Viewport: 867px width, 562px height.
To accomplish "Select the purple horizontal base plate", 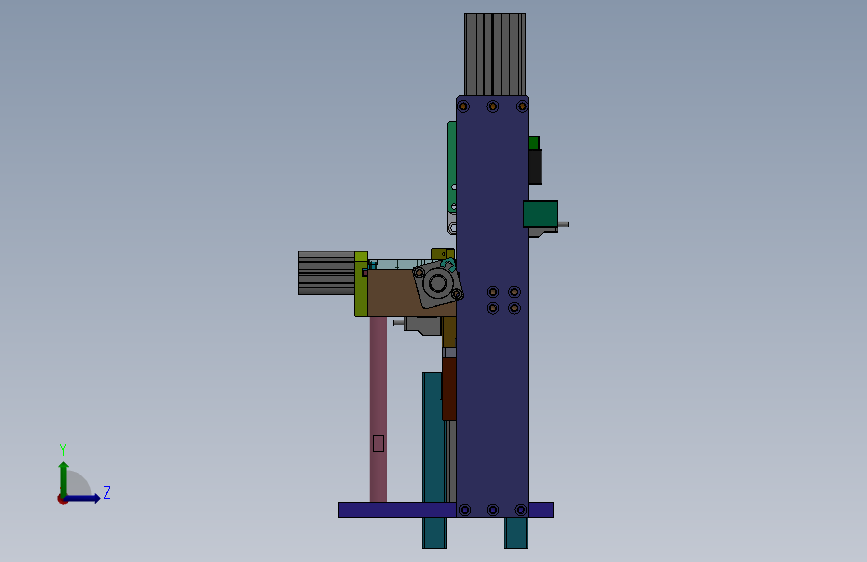I will (x=397, y=510).
